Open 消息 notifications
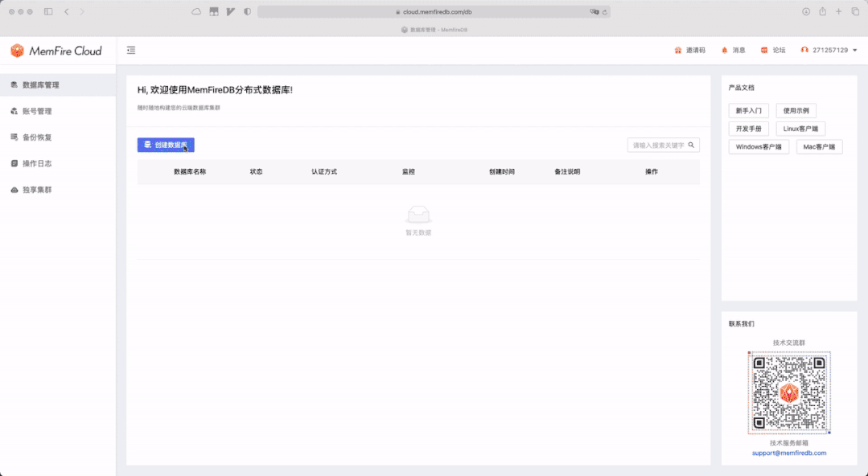The width and height of the screenshot is (868, 476). click(x=734, y=51)
